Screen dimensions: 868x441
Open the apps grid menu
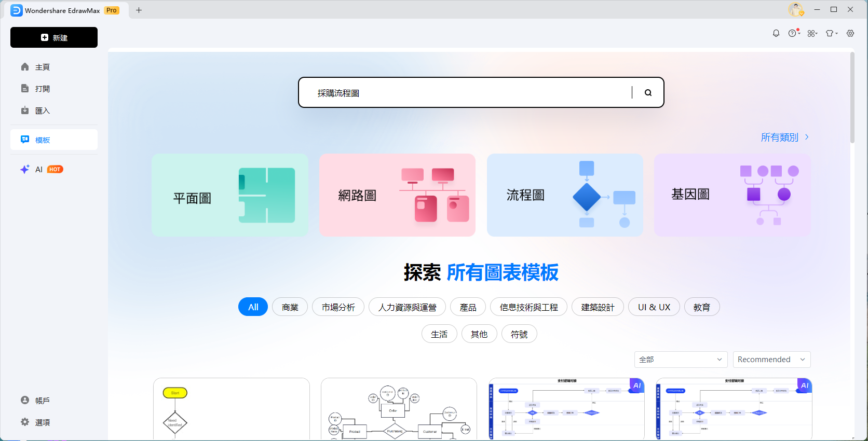pyautogui.click(x=812, y=33)
